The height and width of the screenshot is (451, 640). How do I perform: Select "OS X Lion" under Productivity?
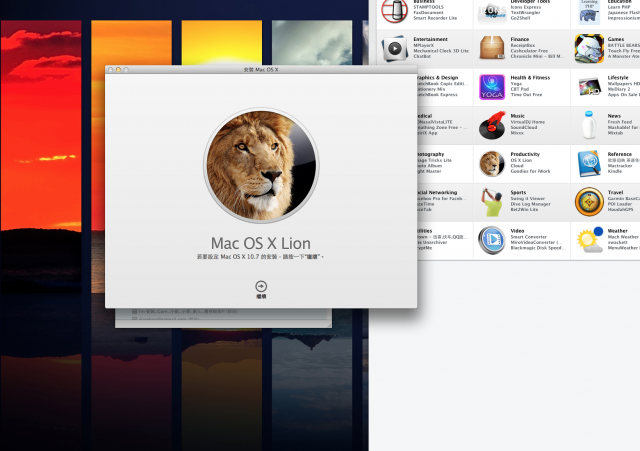point(521,160)
